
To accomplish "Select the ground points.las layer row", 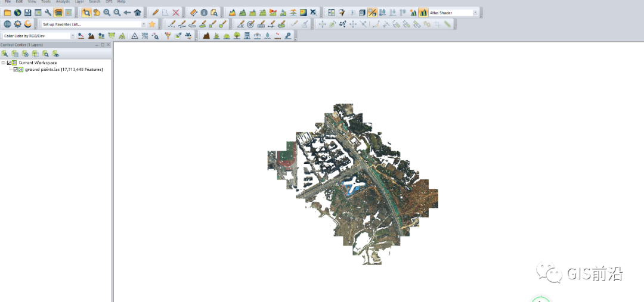I will pos(64,69).
